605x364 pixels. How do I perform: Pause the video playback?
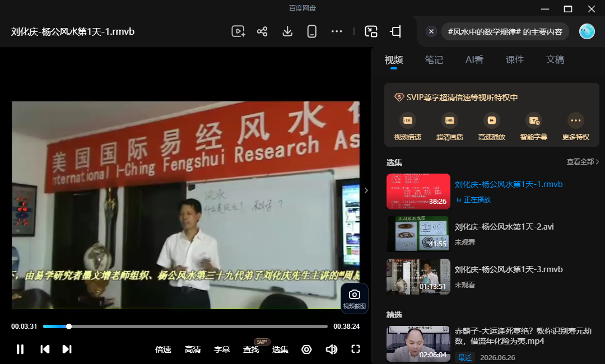(x=20, y=349)
